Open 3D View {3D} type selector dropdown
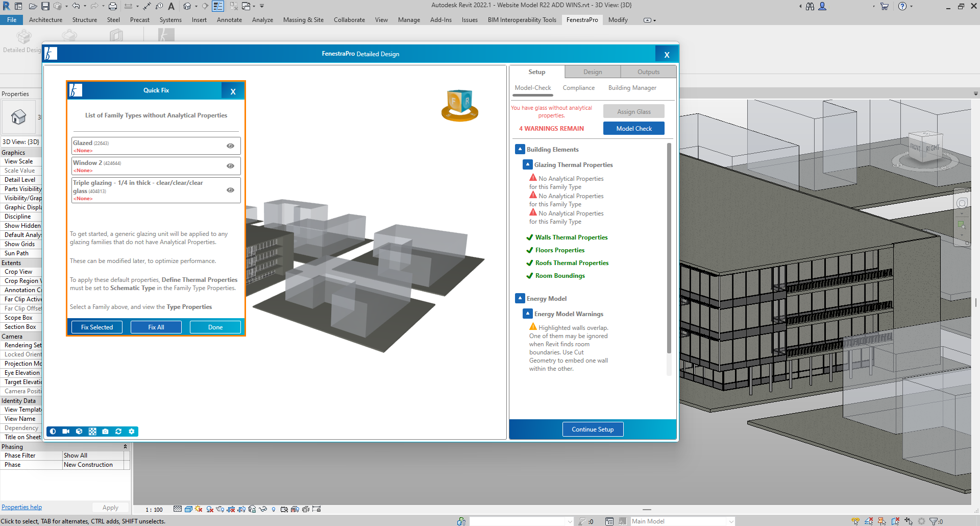The image size is (980, 526). click(21, 142)
